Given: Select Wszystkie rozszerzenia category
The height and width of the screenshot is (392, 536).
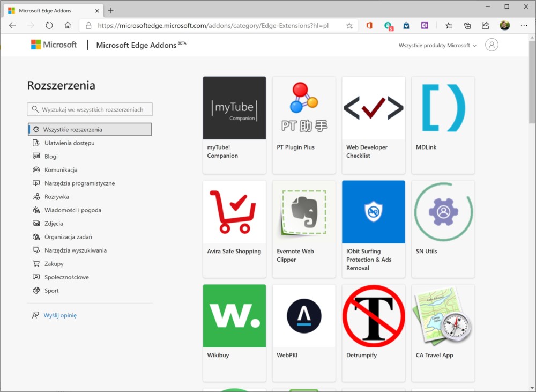Looking at the screenshot, I should [90, 129].
